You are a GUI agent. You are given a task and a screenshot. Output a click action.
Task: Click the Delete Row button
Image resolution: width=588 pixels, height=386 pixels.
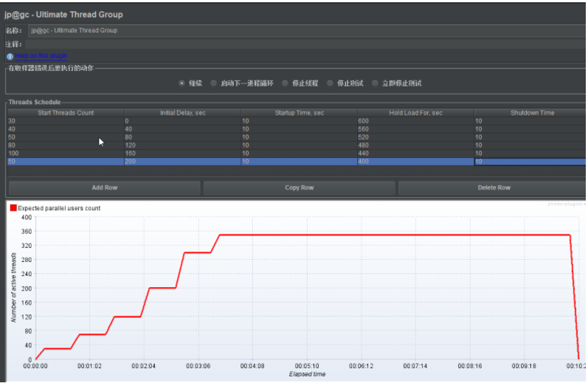[494, 187]
